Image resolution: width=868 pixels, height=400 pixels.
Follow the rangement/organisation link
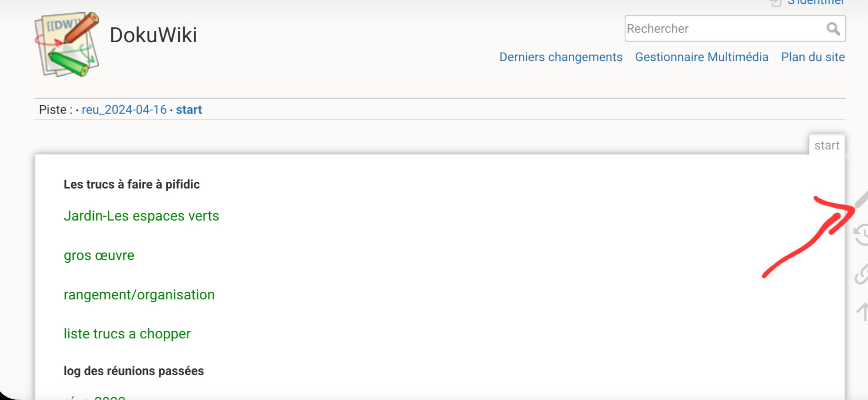click(x=139, y=295)
